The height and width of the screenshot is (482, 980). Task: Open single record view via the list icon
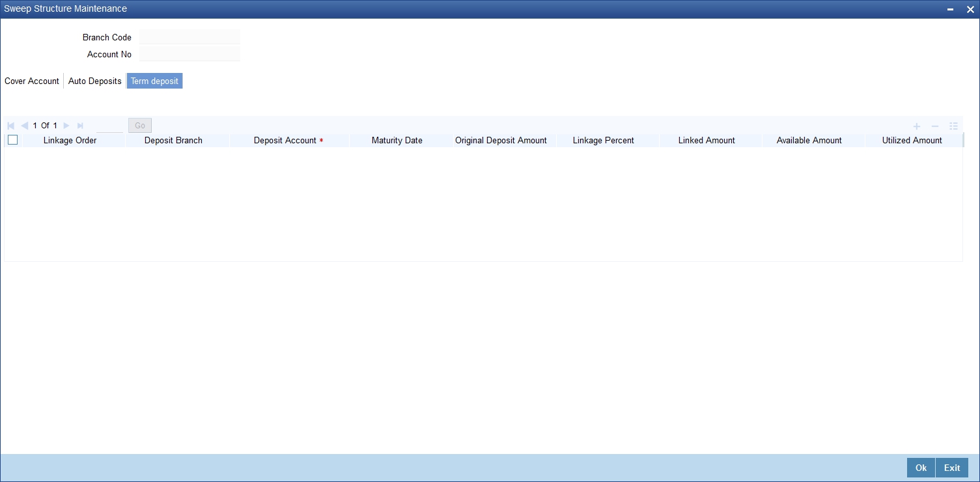tap(954, 126)
